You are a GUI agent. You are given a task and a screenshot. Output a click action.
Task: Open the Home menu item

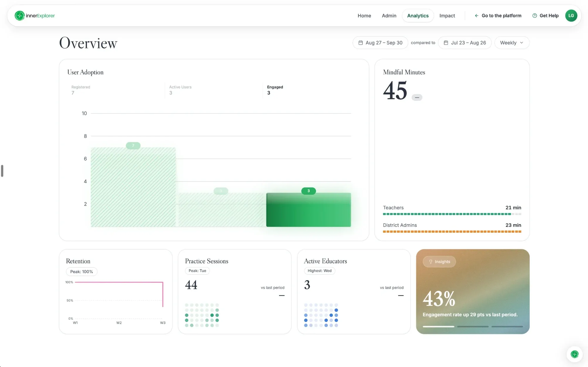364,16
